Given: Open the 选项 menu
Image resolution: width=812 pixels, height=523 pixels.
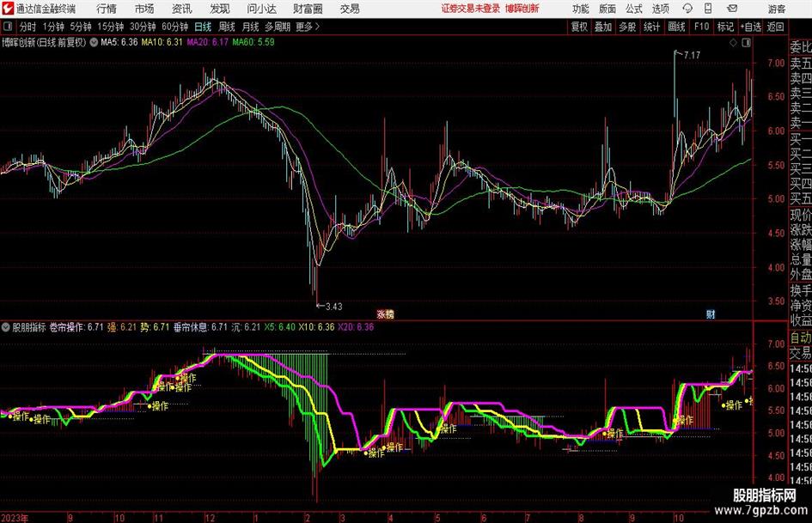Looking at the screenshot, I should click(x=661, y=9).
